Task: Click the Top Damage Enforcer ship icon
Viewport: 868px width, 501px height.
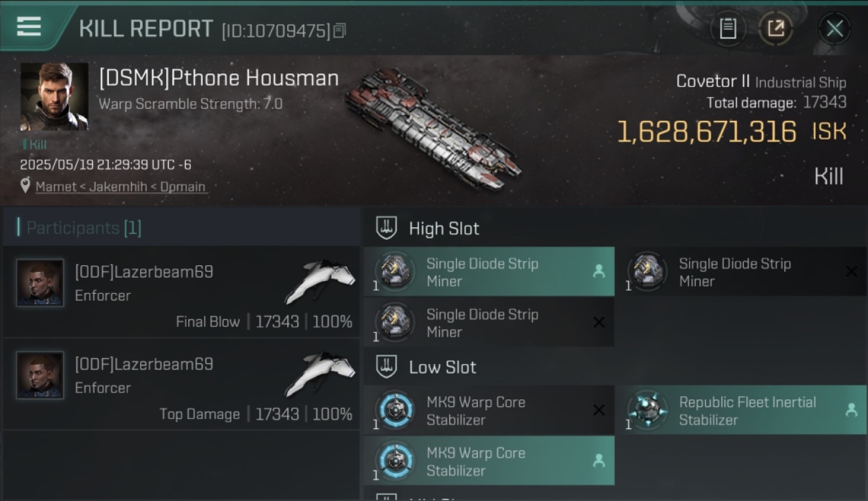Action: point(320,373)
